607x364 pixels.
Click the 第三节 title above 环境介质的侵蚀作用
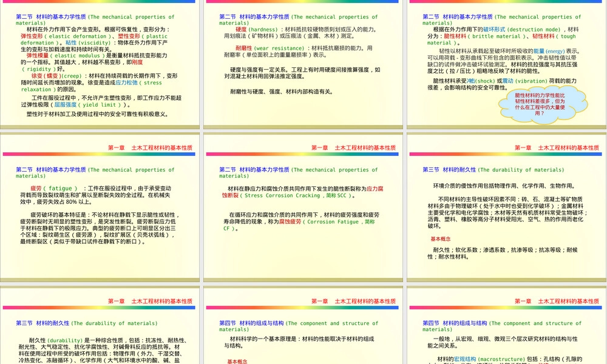(x=493, y=170)
